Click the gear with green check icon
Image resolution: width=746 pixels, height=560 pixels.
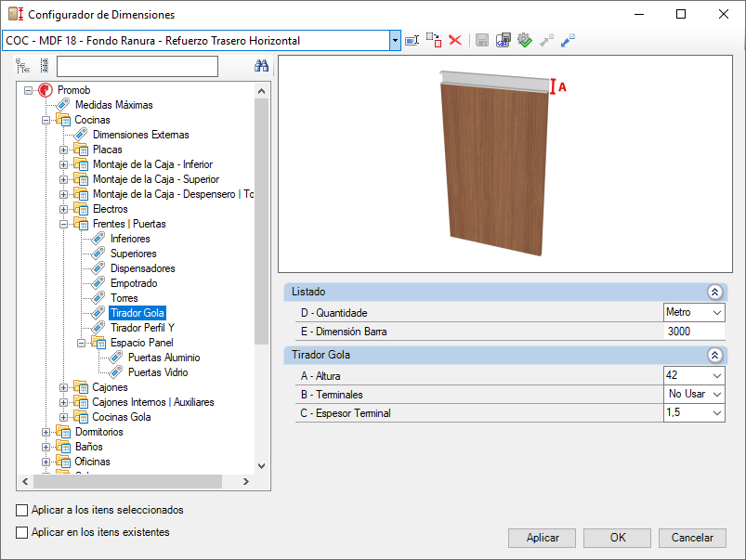[524, 41]
